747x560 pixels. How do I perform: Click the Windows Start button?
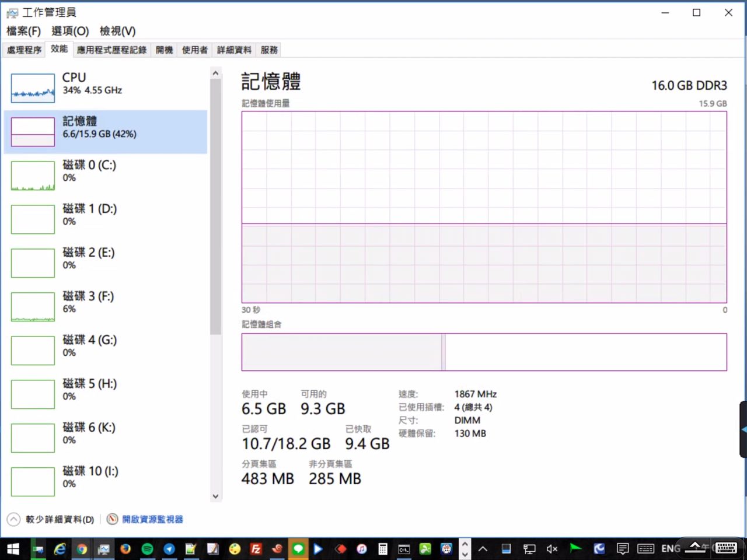pos(12,549)
